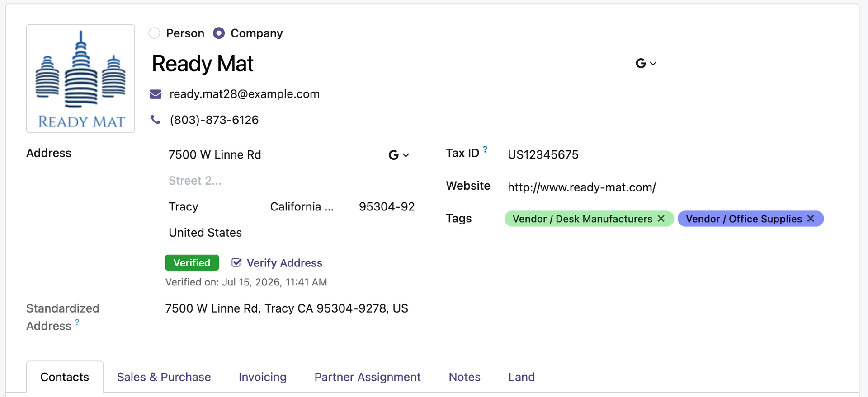Remove the Vendor / Office Supplies tag
This screenshot has width=868, height=397.
(811, 219)
